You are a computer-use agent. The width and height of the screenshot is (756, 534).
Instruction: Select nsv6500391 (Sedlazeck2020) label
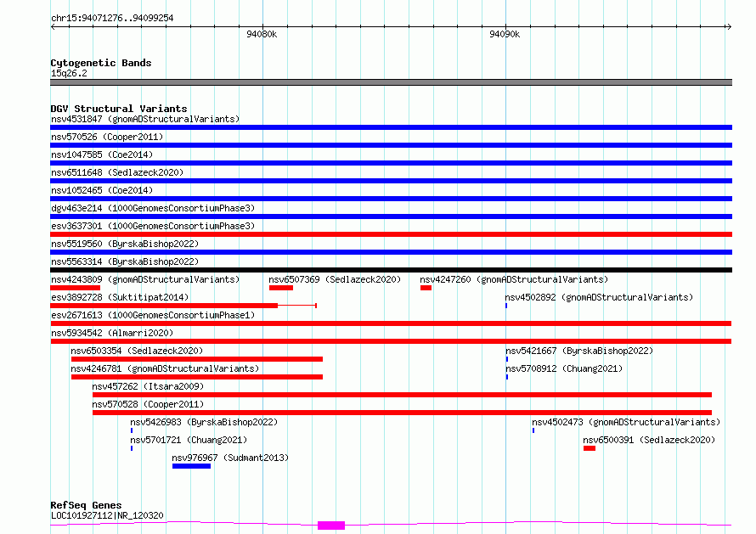(x=649, y=440)
